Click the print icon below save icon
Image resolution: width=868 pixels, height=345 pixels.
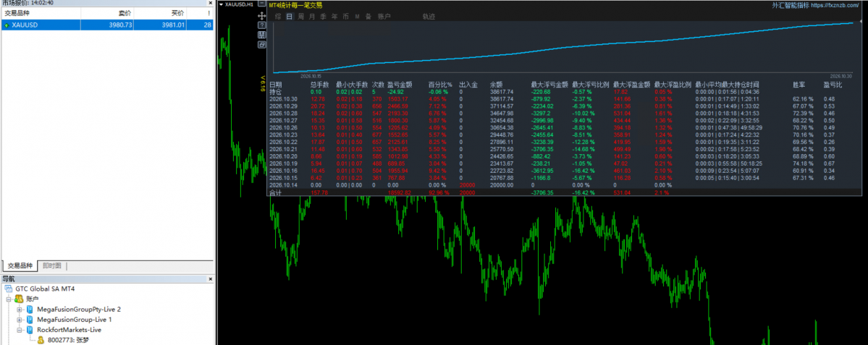[262, 44]
